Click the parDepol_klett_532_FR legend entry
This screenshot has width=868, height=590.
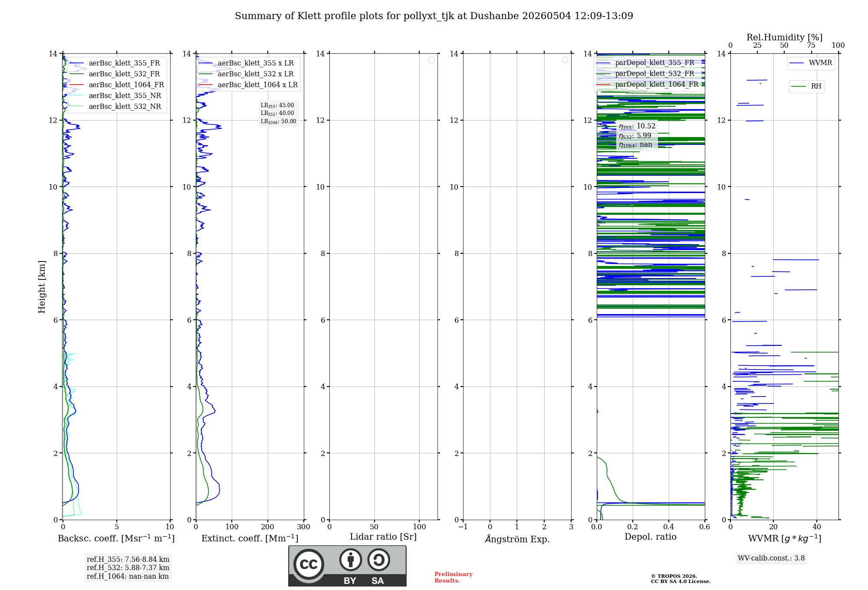pyautogui.click(x=645, y=74)
